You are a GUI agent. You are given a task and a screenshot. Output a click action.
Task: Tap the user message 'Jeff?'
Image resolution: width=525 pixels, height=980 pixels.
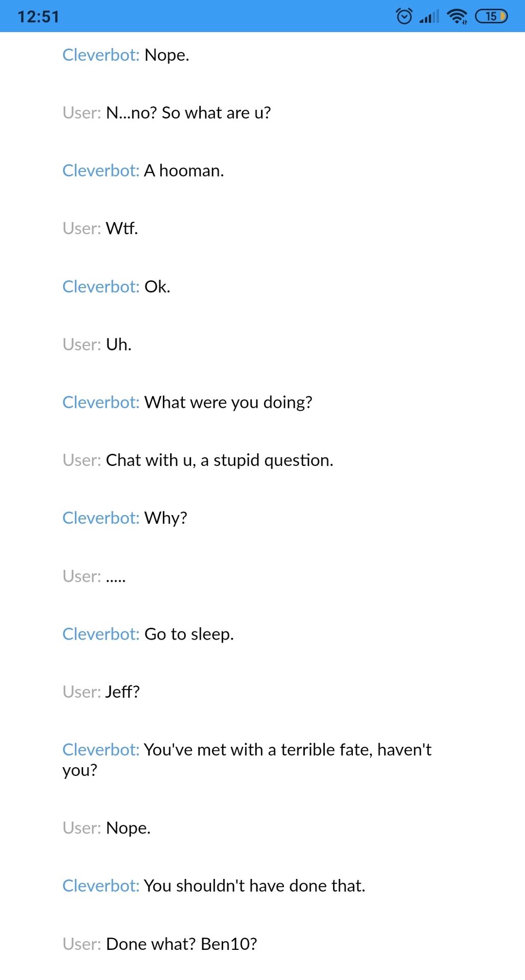coord(101,692)
